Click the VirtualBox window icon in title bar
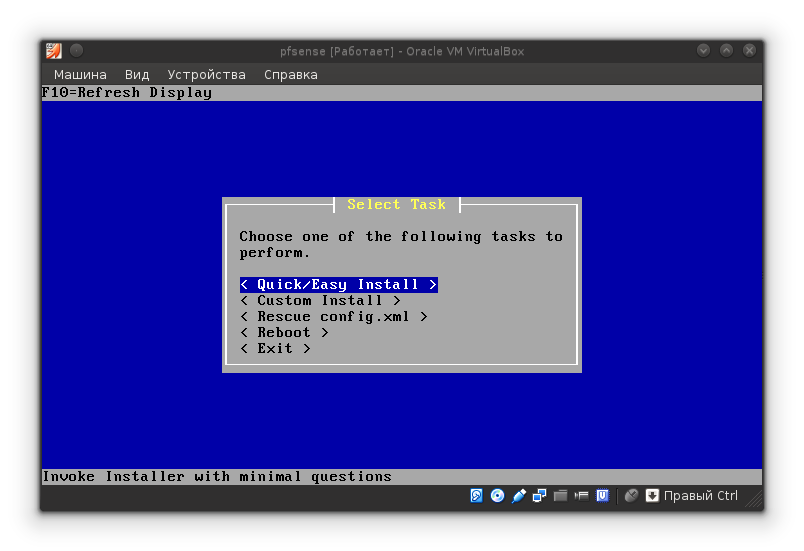The width and height of the screenshot is (804, 551). click(54, 51)
